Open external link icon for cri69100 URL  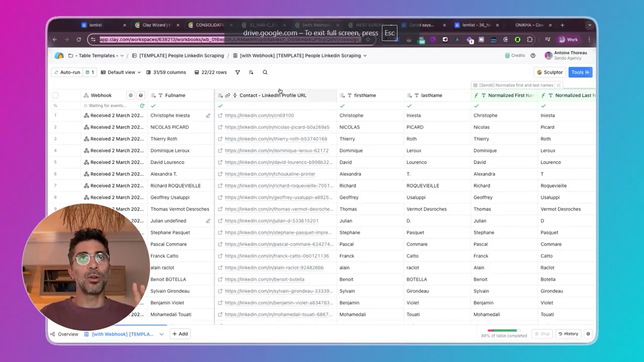point(220,115)
